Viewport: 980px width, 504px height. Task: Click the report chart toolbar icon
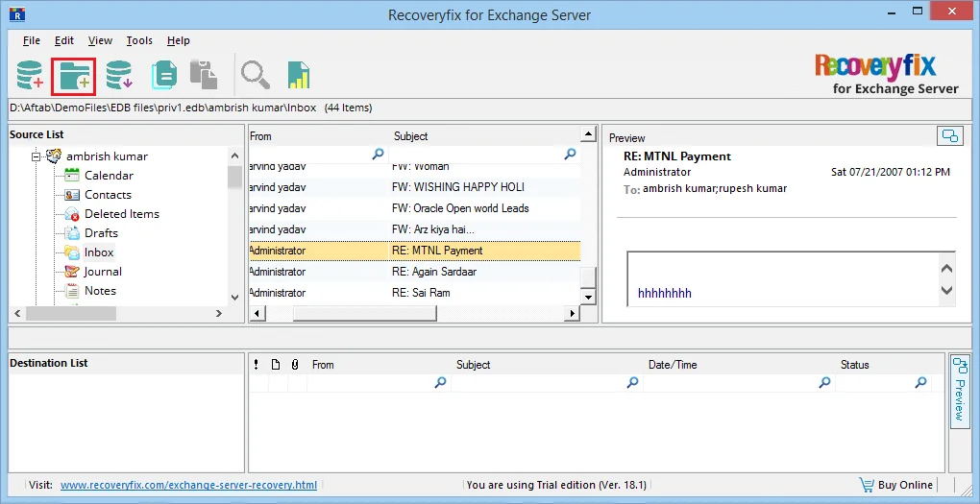tap(299, 75)
